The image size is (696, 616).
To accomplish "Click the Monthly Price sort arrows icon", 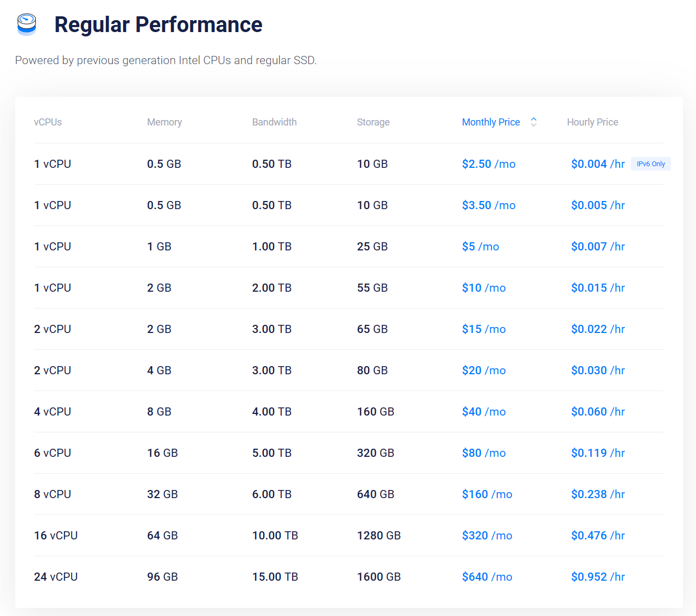I will tap(534, 122).
